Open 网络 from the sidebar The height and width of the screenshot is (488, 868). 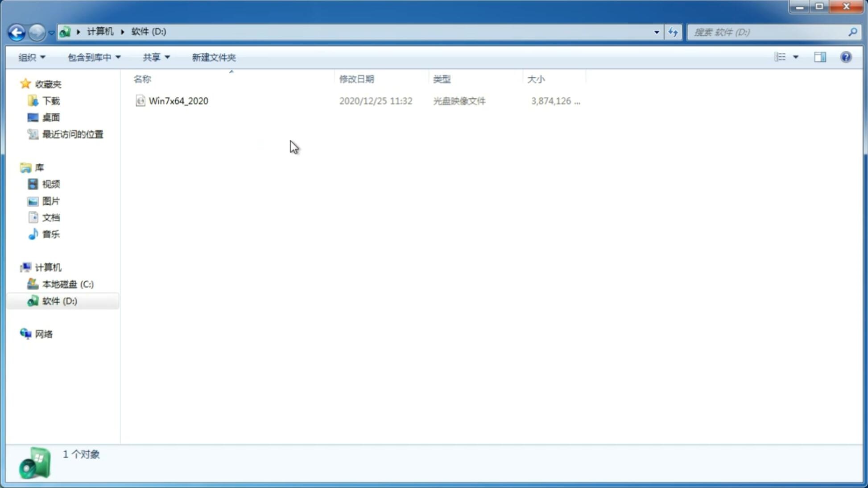pyautogui.click(x=44, y=334)
